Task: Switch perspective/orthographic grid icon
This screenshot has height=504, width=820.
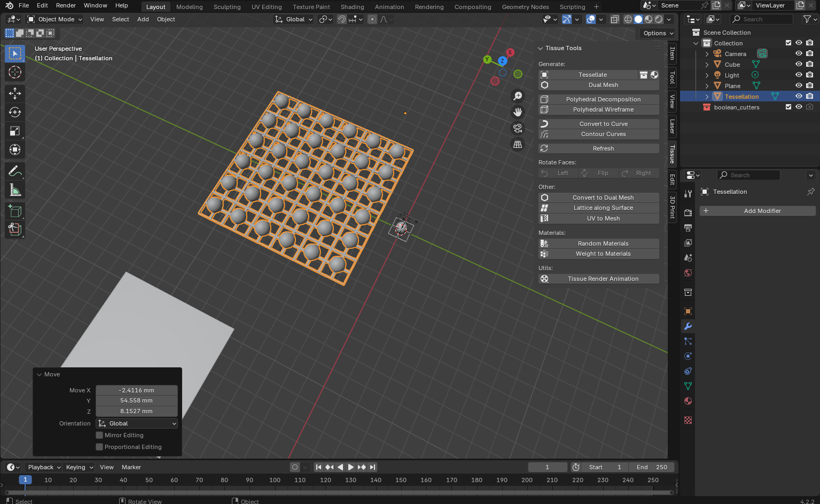Action: (518, 144)
